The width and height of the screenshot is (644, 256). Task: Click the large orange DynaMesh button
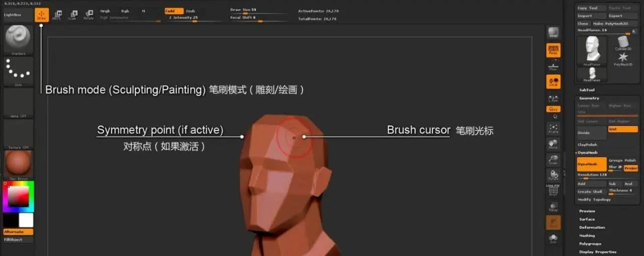pyautogui.click(x=592, y=164)
